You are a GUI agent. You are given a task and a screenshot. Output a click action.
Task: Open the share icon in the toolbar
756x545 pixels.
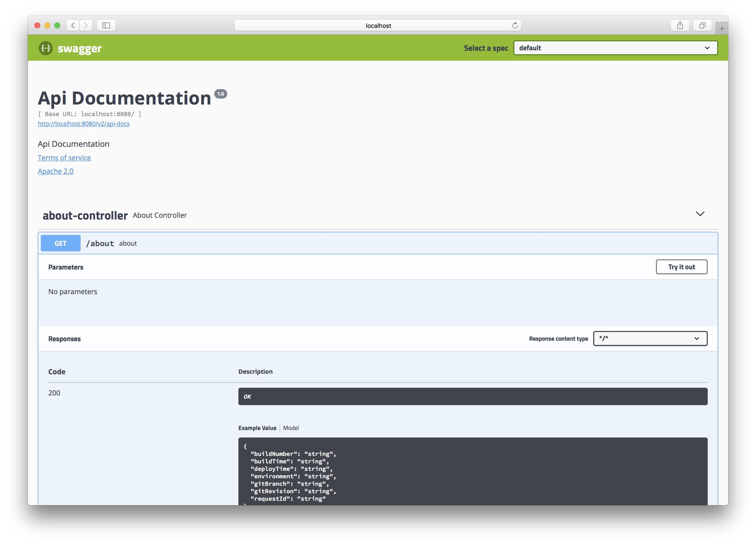(x=680, y=25)
